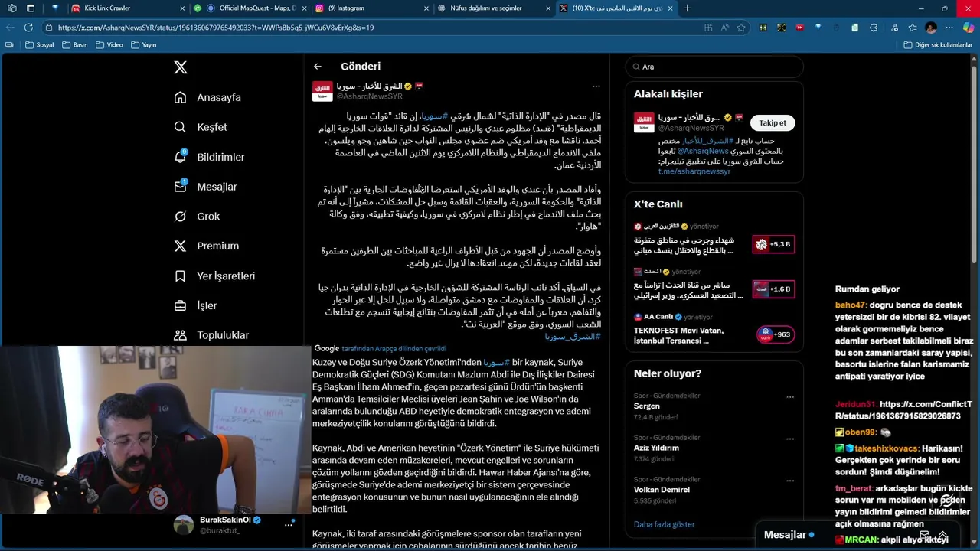Close the Instagram tab

pyautogui.click(x=426, y=8)
